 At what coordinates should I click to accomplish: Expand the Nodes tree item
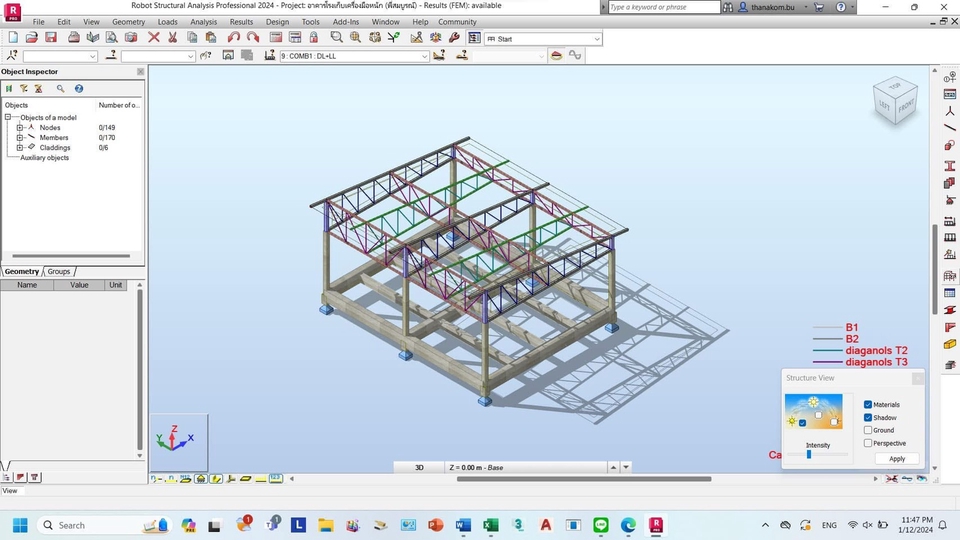(20, 128)
